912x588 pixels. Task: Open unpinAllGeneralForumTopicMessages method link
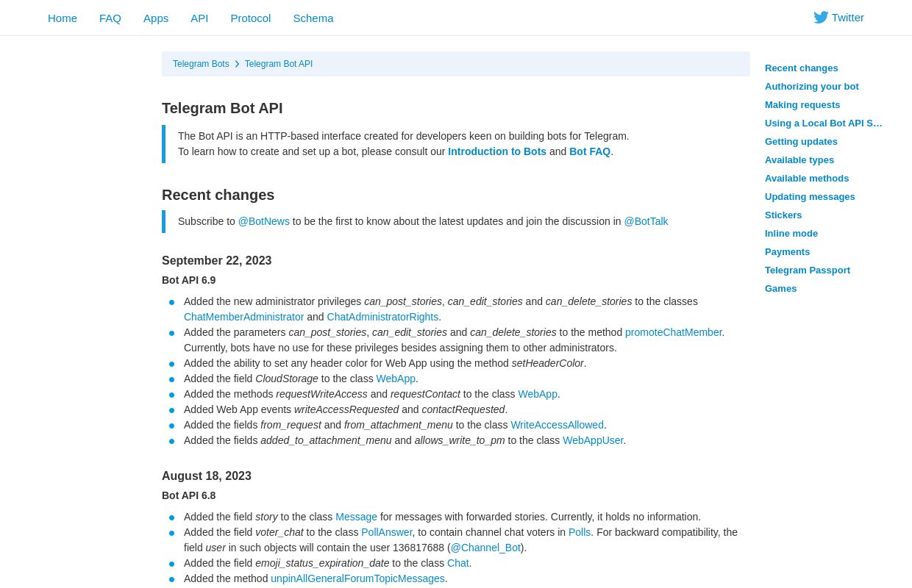click(358, 578)
